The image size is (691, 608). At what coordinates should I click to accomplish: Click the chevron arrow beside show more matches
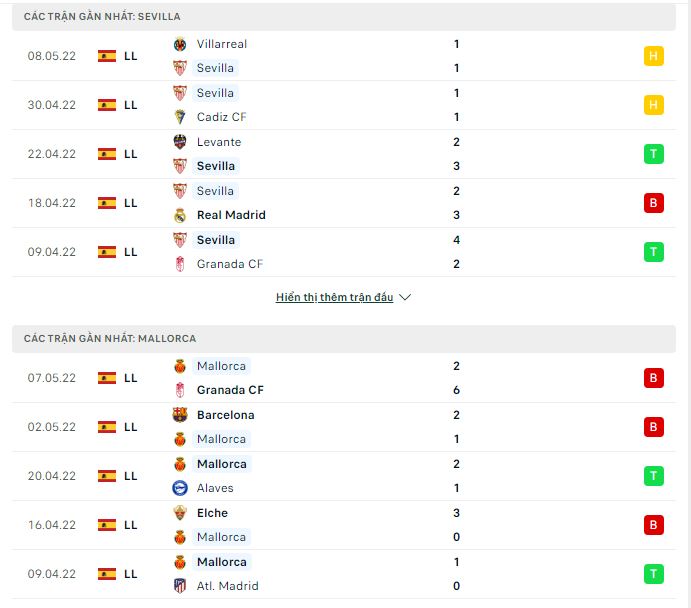click(x=405, y=297)
